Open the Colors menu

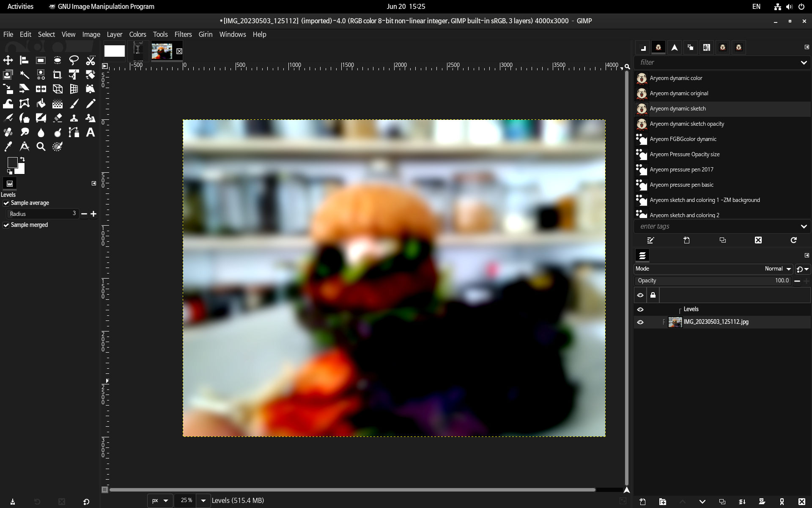pyautogui.click(x=137, y=34)
